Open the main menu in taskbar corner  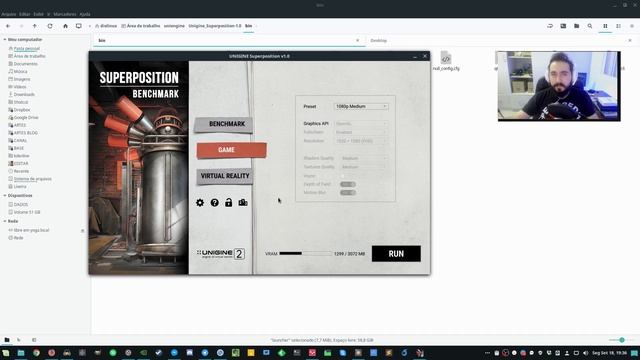click(x=6, y=353)
